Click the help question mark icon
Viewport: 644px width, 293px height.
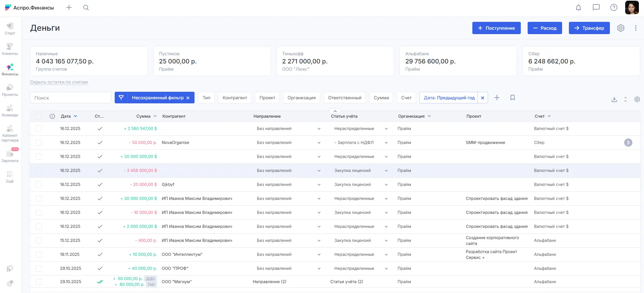[x=614, y=8]
